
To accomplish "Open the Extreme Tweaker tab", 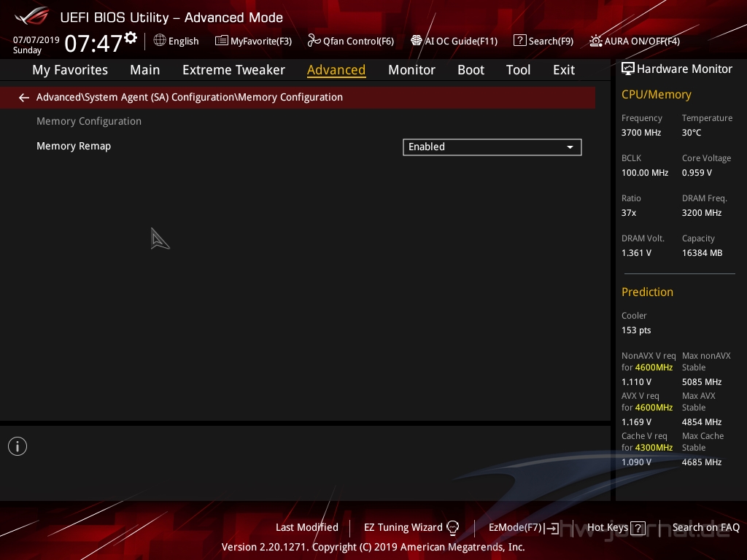I will (233, 70).
